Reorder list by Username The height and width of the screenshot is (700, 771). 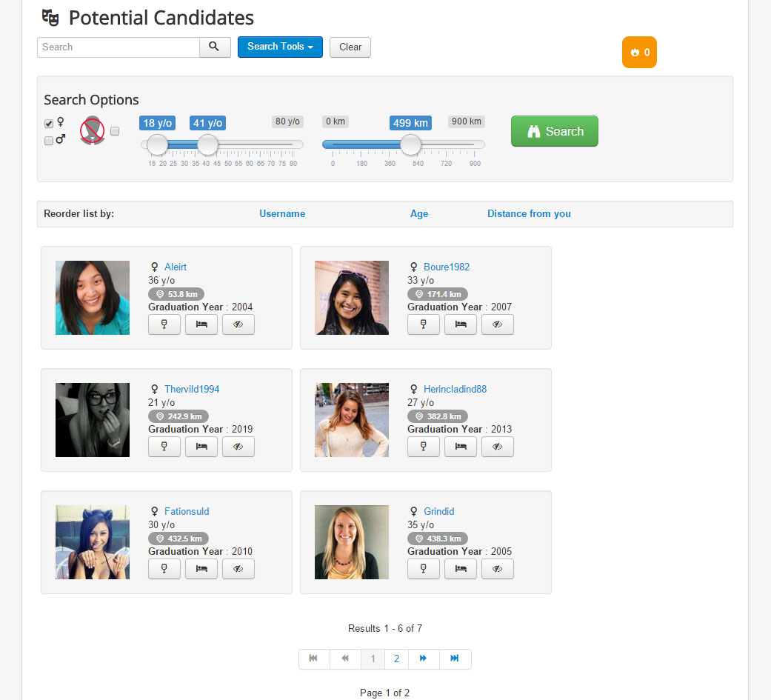(x=282, y=213)
